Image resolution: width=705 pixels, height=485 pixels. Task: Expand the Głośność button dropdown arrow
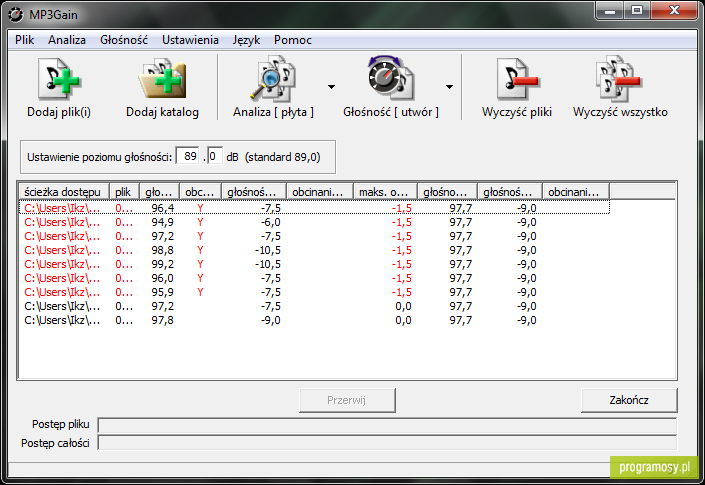click(x=449, y=87)
